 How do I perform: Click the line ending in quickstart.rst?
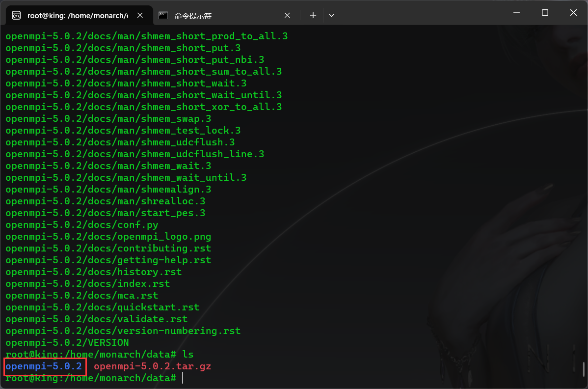[x=103, y=307]
